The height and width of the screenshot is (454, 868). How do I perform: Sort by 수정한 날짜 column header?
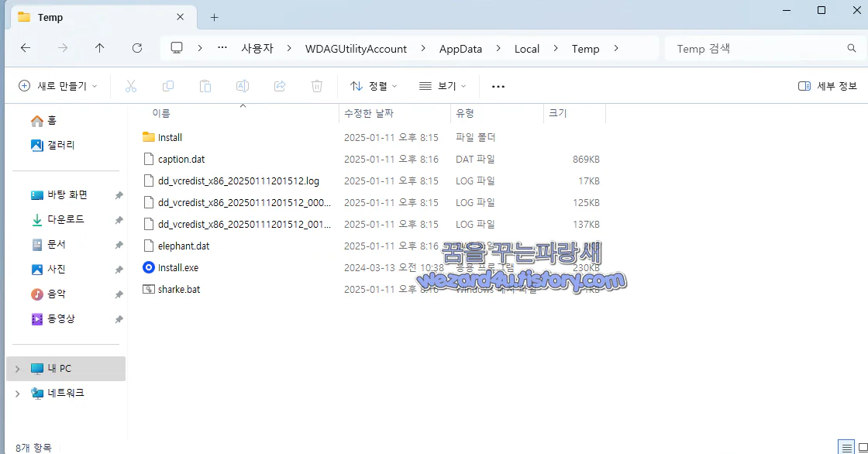(x=369, y=113)
